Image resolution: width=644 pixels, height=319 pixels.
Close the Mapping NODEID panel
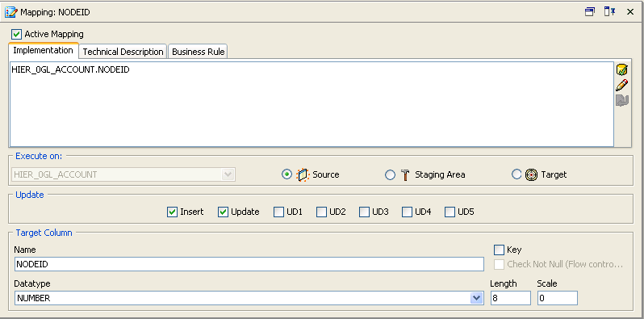[x=630, y=12]
